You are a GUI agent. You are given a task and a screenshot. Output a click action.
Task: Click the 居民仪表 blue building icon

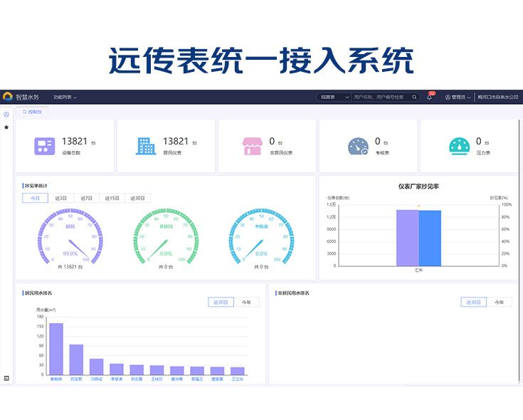pos(145,146)
